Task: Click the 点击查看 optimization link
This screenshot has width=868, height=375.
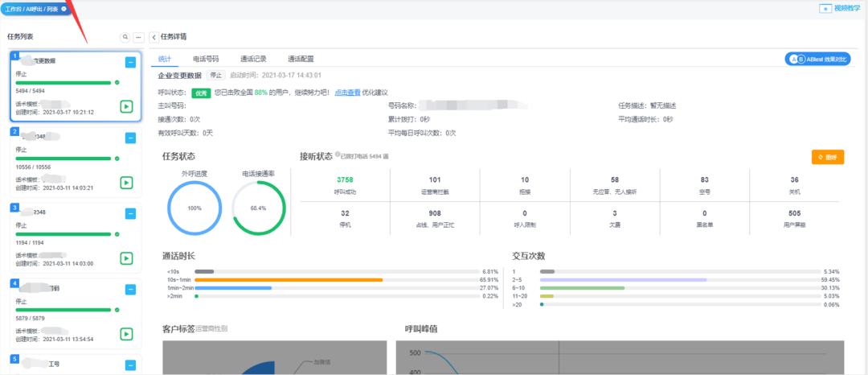Action: [x=348, y=93]
